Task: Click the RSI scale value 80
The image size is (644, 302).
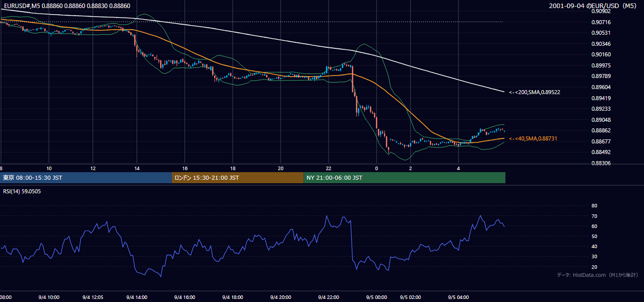Action: pos(594,206)
